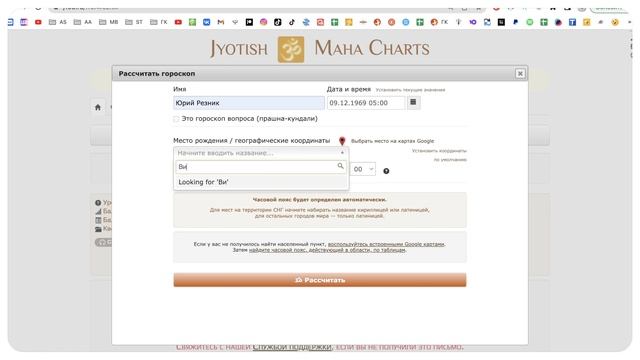The image size is (640, 360).
Task: Click 'Установить текущие значения' link
Action: tap(410, 89)
